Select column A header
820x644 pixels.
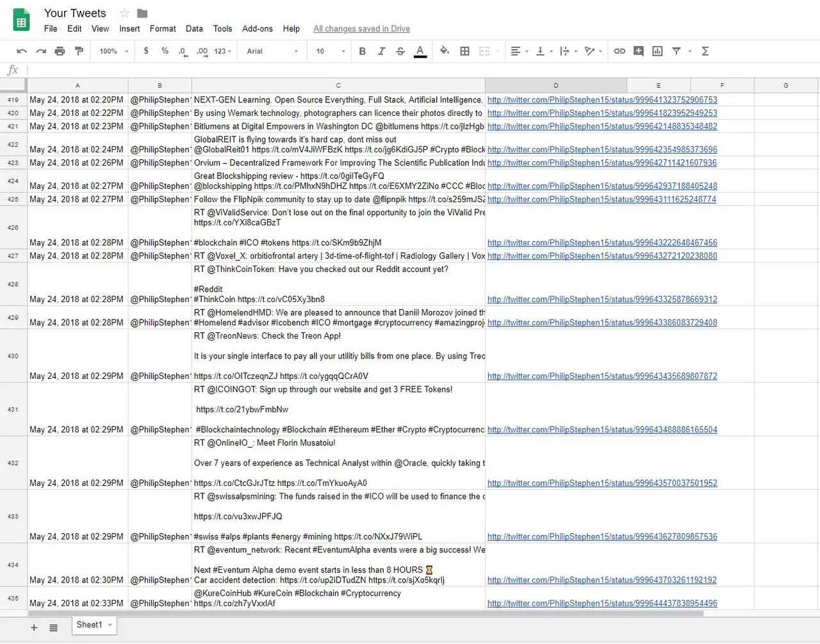[78, 85]
